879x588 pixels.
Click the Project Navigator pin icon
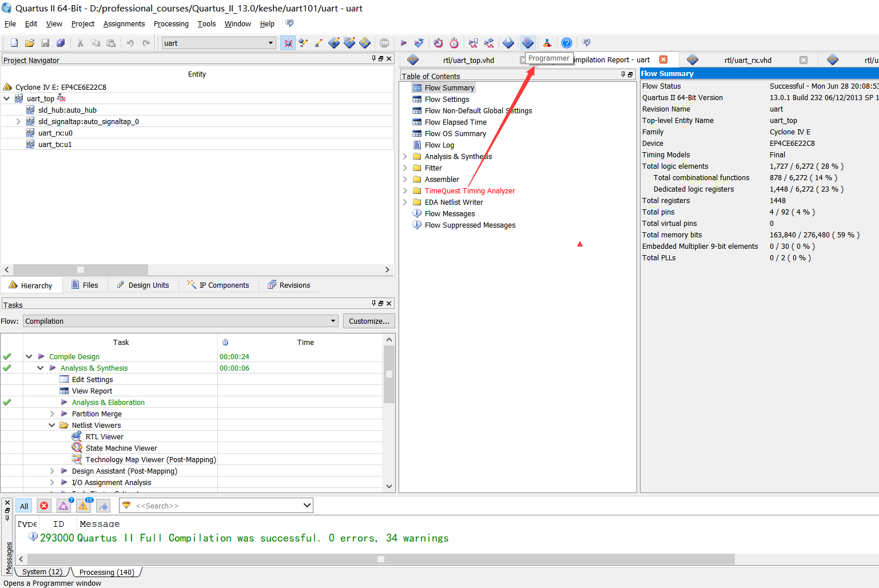pyautogui.click(x=373, y=59)
